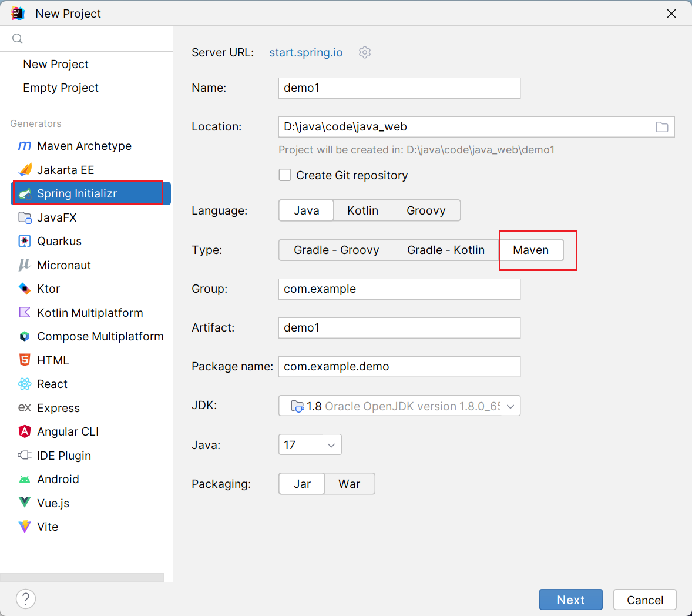Click the Micronaut mu icon
The height and width of the screenshot is (616, 692).
coord(24,265)
